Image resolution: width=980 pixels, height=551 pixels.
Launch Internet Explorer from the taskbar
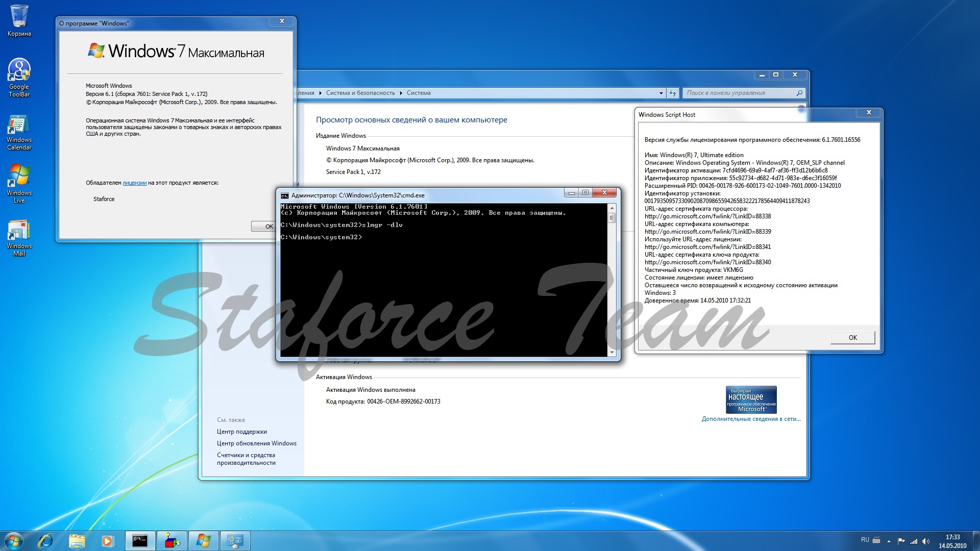[x=46, y=540]
